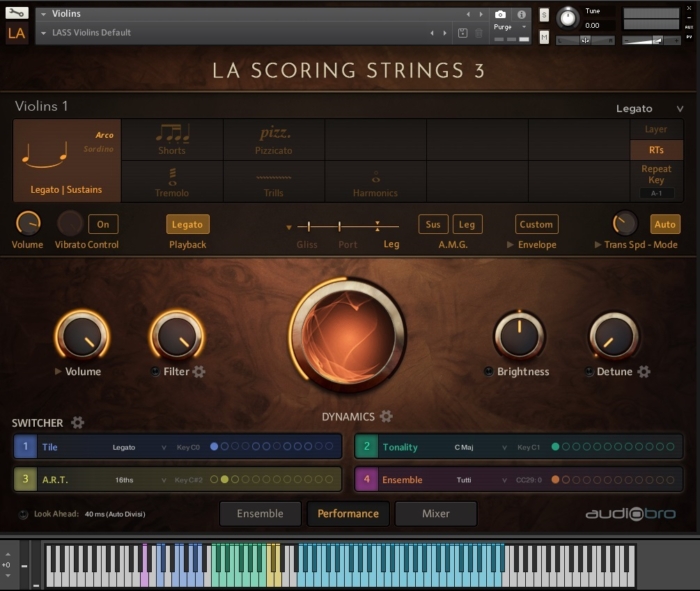Click the Filter settings gear icon

(199, 372)
